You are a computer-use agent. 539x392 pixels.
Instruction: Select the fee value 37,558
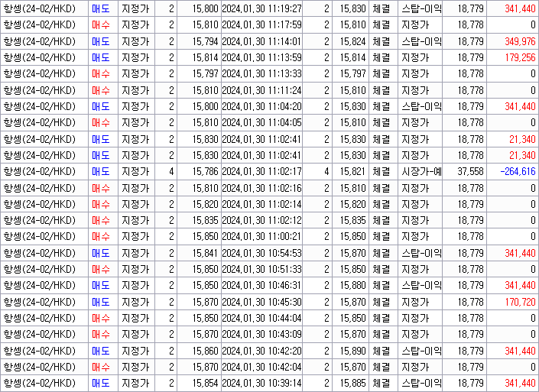tap(470, 171)
